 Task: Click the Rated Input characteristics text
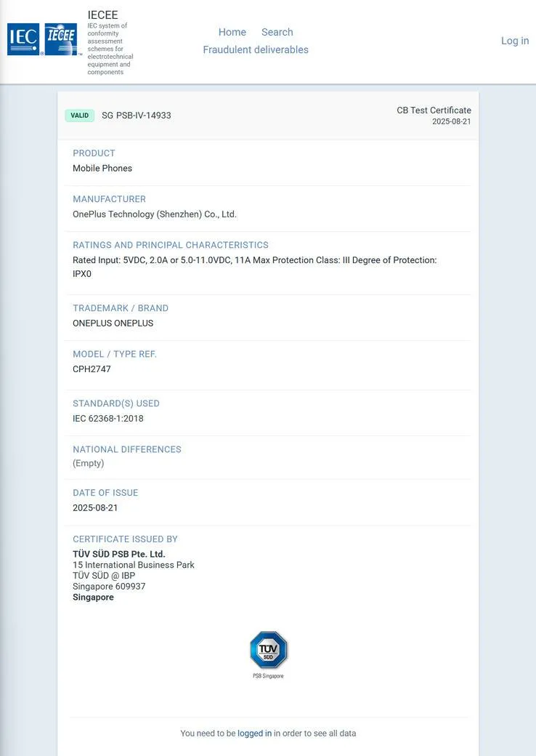pyautogui.click(x=255, y=267)
